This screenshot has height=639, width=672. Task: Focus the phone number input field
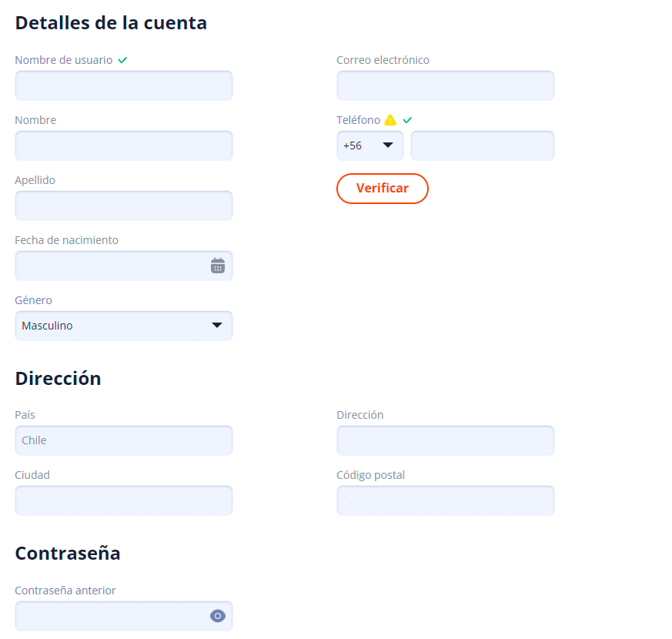point(482,146)
